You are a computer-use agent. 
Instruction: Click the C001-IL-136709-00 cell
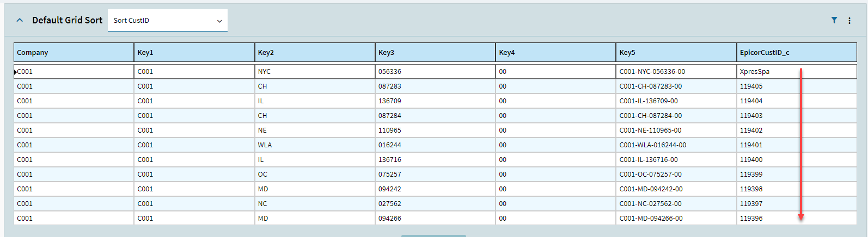point(676,101)
